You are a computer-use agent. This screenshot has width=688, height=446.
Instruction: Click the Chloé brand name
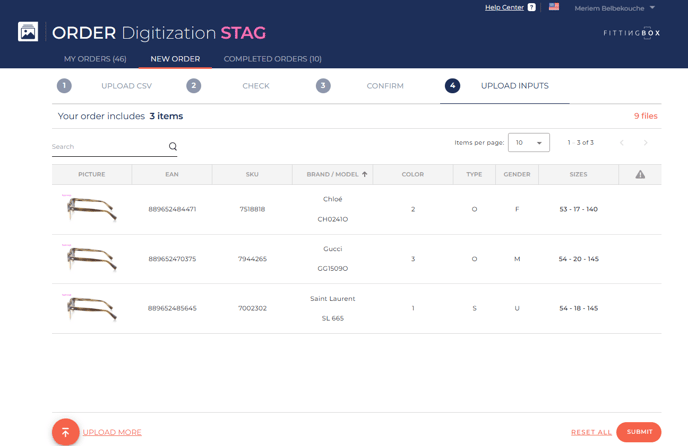point(333,199)
